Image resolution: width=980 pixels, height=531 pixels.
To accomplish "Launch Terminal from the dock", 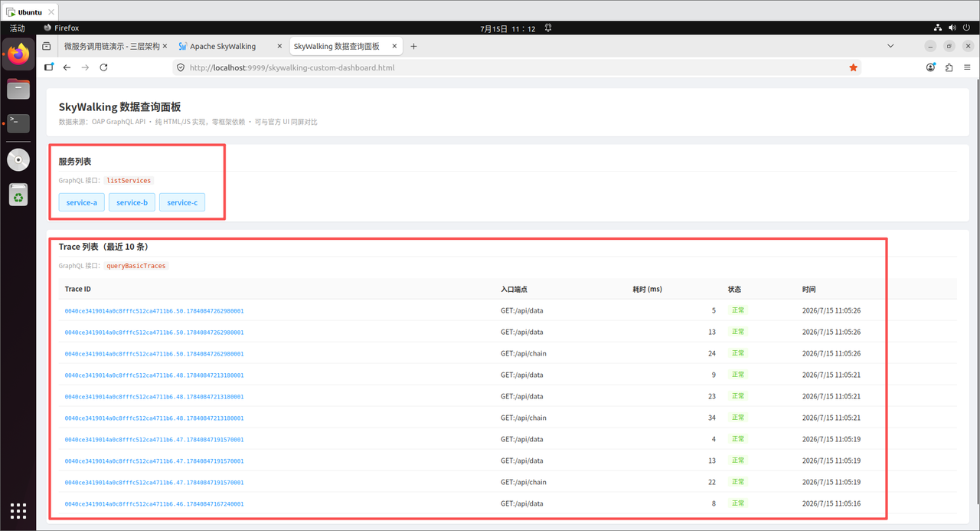I will click(18, 123).
